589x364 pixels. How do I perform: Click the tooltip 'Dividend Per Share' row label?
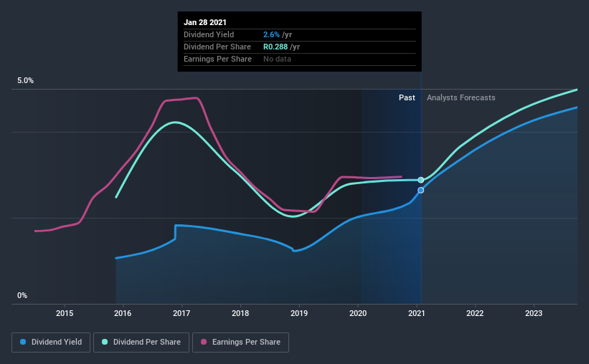pyautogui.click(x=217, y=47)
